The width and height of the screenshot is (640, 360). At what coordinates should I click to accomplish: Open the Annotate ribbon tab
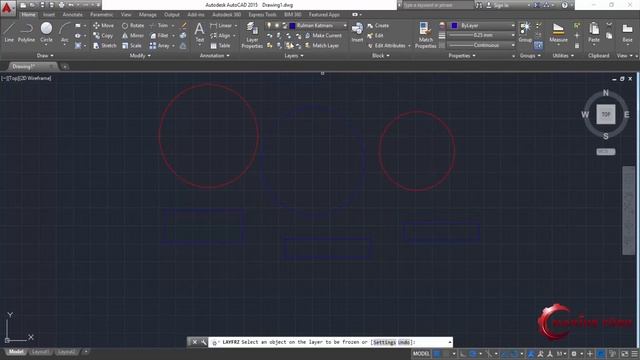(x=73, y=14)
